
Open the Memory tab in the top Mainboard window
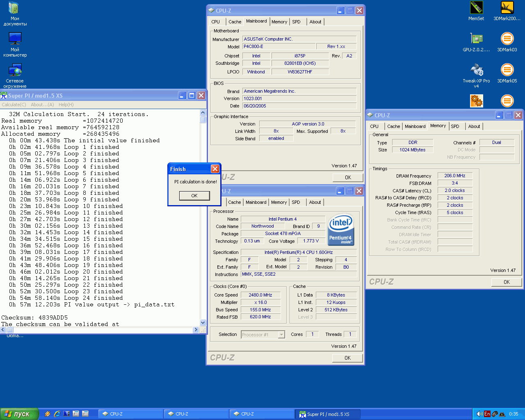point(279,22)
